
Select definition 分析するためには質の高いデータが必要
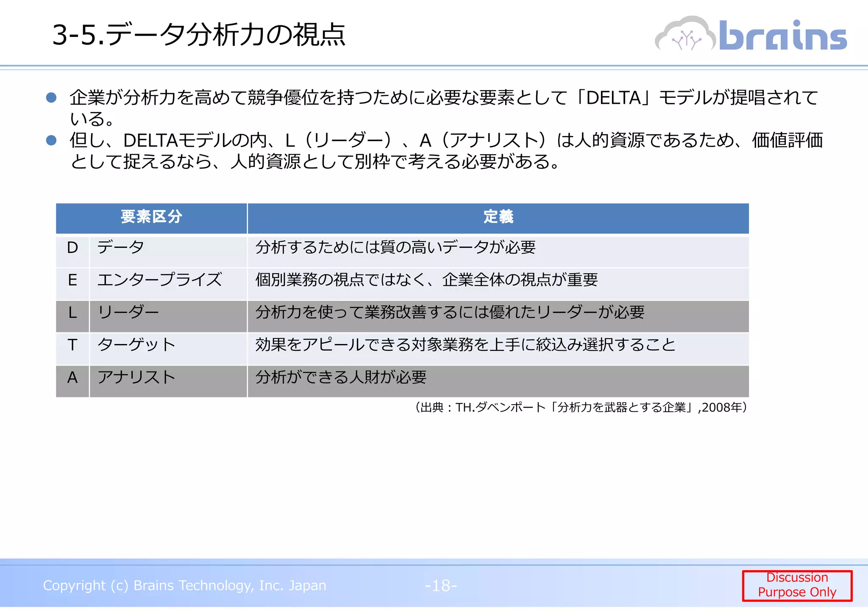498,252
